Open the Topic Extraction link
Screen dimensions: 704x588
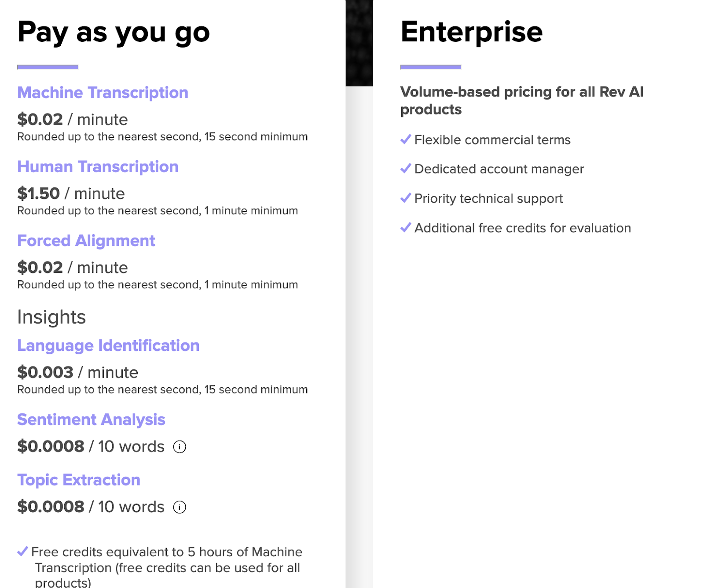click(x=79, y=480)
